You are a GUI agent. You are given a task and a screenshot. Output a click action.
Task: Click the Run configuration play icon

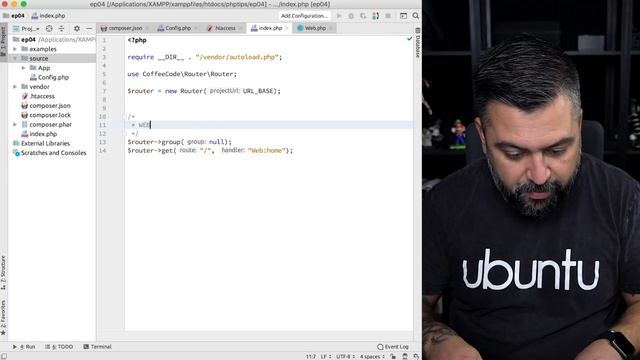coord(339,16)
